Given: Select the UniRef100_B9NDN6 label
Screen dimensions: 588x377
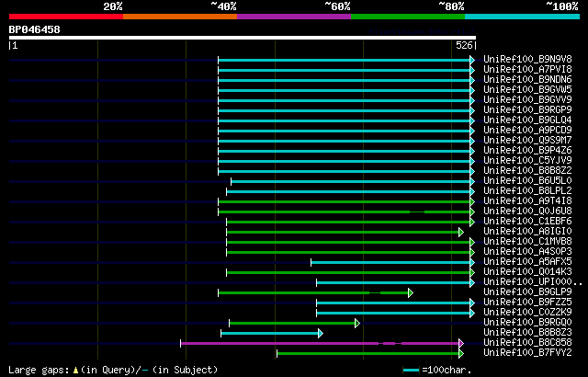Looking at the screenshot, I should pyautogui.click(x=527, y=79).
